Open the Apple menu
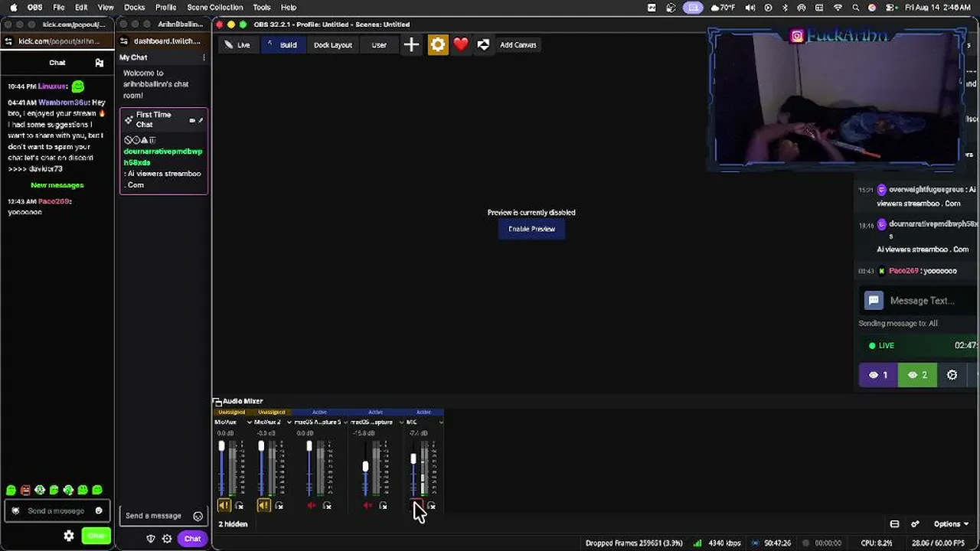The height and width of the screenshot is (551, 980). (13, 8)
